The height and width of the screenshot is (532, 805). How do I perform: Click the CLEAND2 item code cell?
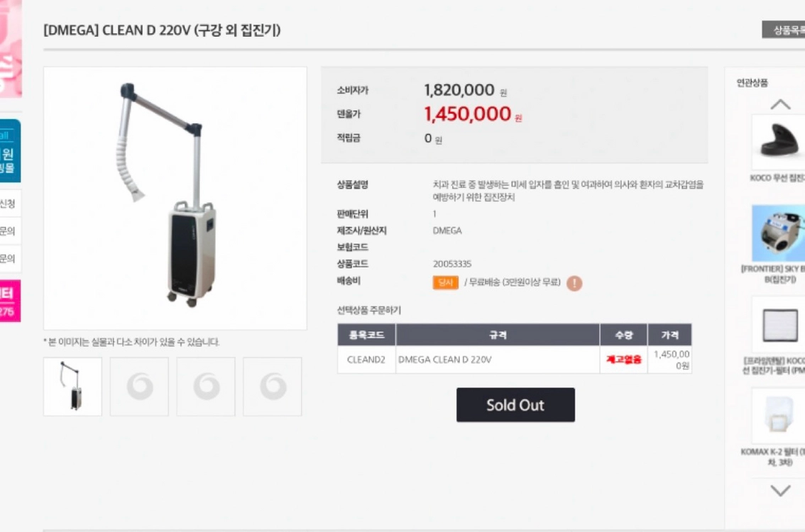[366, 360]
